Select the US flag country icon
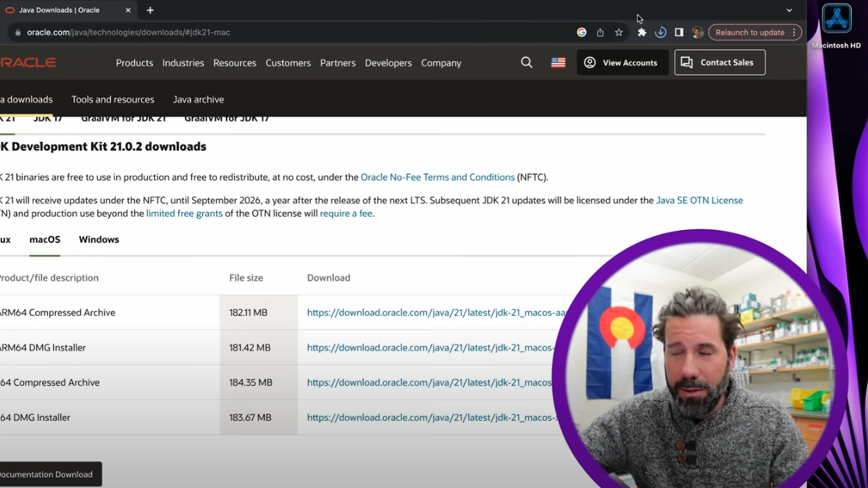Screen dimensions: 868x488 pos(558,63)
